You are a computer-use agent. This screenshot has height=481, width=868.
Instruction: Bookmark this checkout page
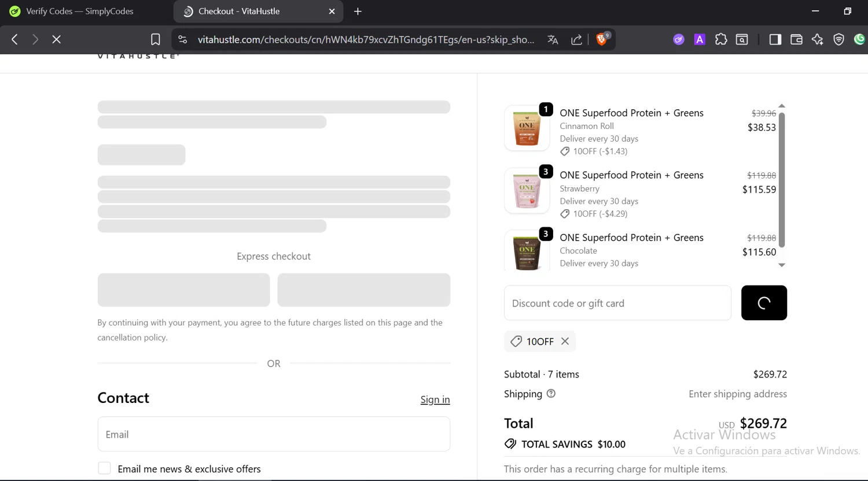[x=156, y=39]
